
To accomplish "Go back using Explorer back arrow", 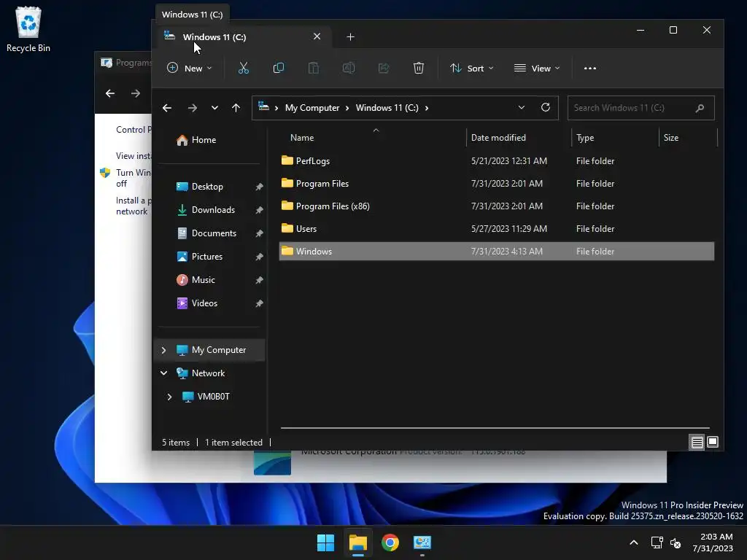I will coord(167,108).
